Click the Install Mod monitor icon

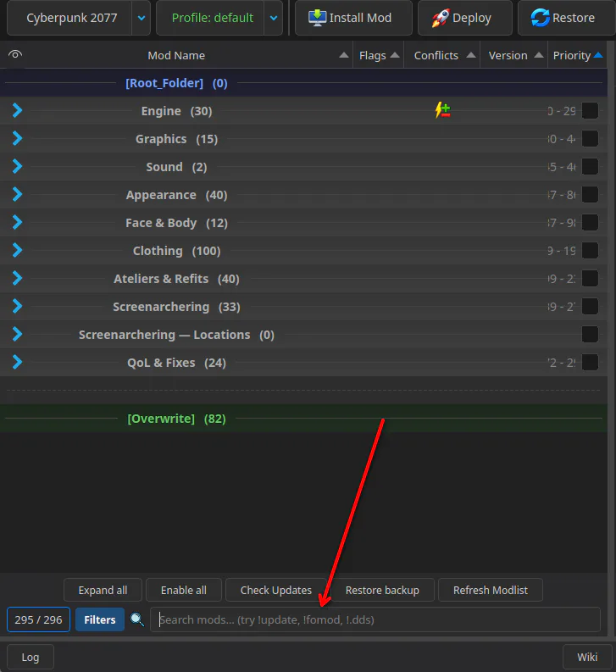click(317, 18)
